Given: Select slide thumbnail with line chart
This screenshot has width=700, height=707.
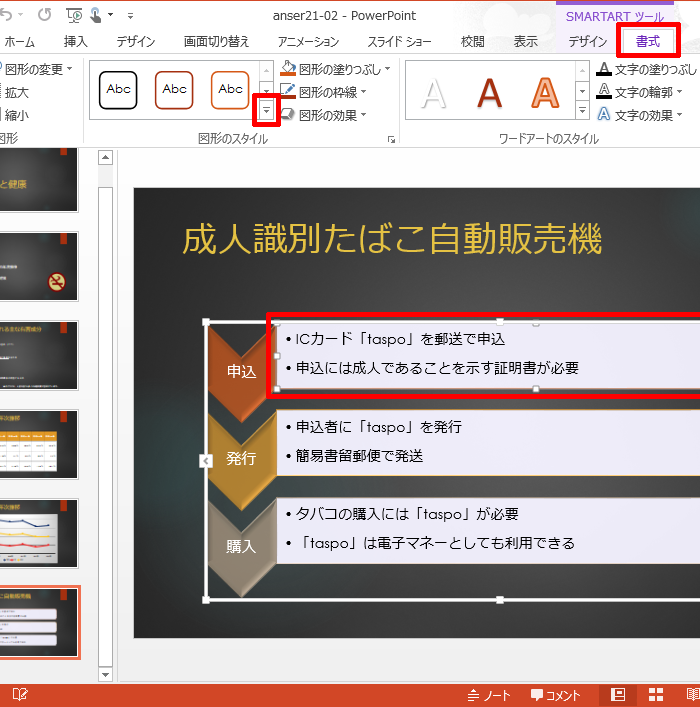Looking at the screenshot, I should coord(38,533).
